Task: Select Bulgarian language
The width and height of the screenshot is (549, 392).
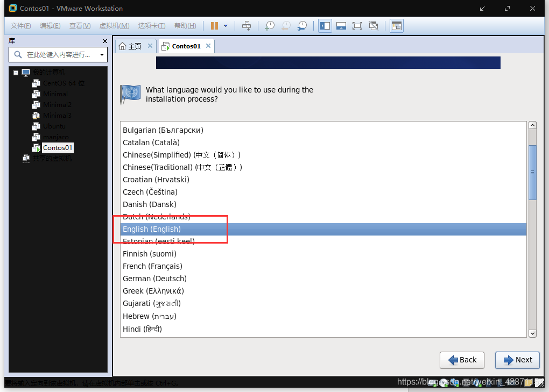Action: coord(323,130)
